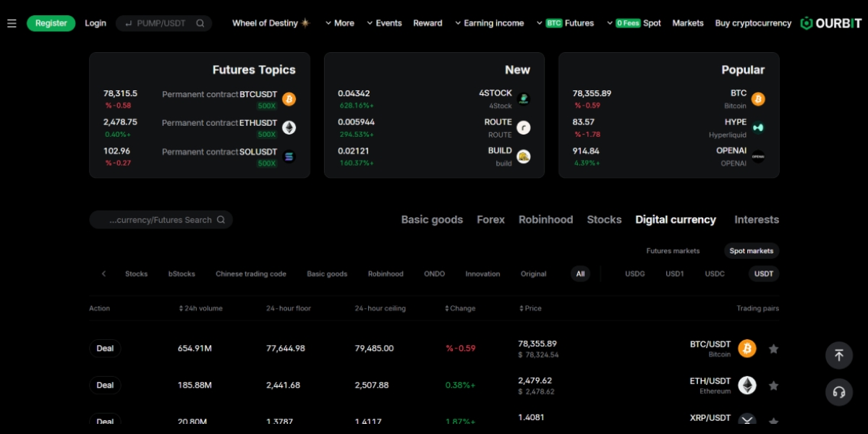The width and height of the screenshot is (868, 434).
Task: Sort by Change column
Action: [x=460, y=308]
